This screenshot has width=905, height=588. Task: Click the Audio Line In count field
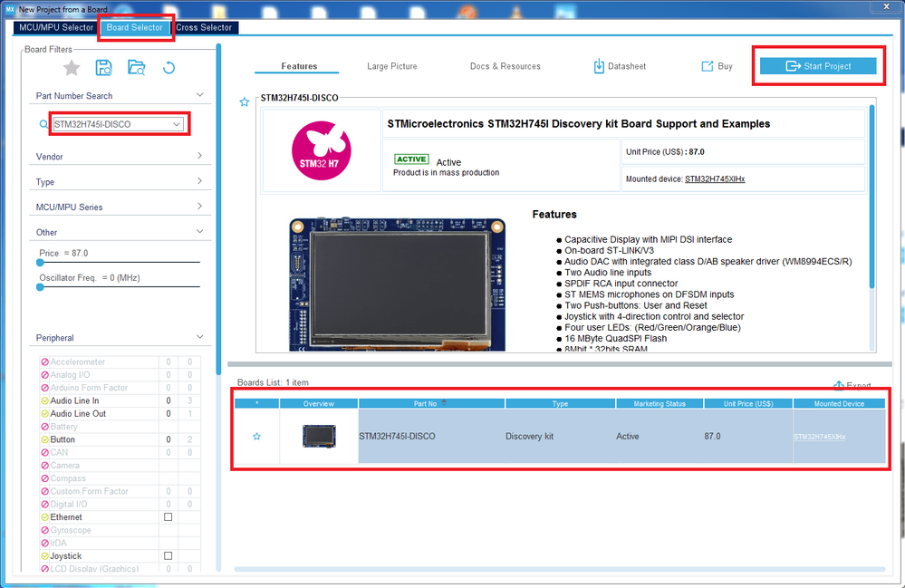click(x=168, y=400)
